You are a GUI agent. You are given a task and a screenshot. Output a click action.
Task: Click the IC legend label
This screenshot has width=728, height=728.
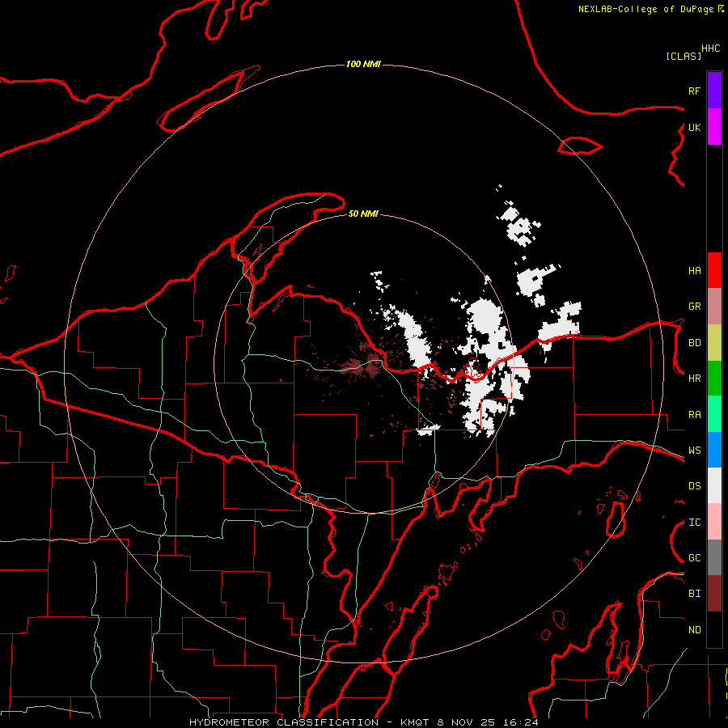695,523
